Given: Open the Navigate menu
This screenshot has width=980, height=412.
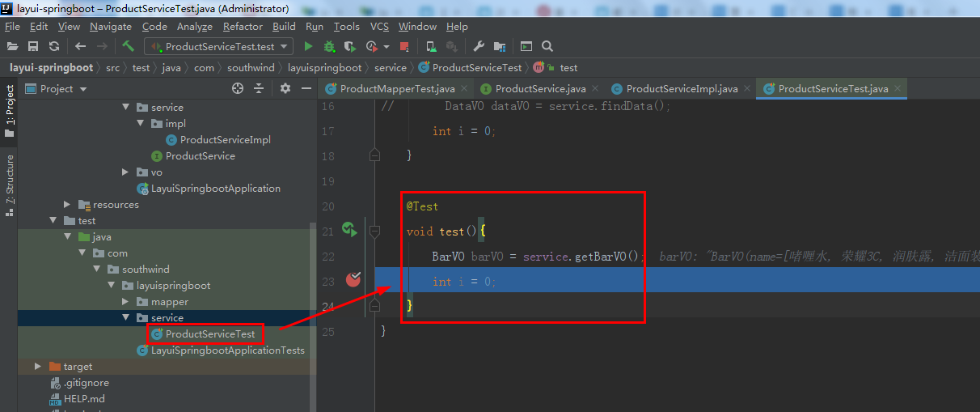Looking at the screenshot, I should point(111,26).
